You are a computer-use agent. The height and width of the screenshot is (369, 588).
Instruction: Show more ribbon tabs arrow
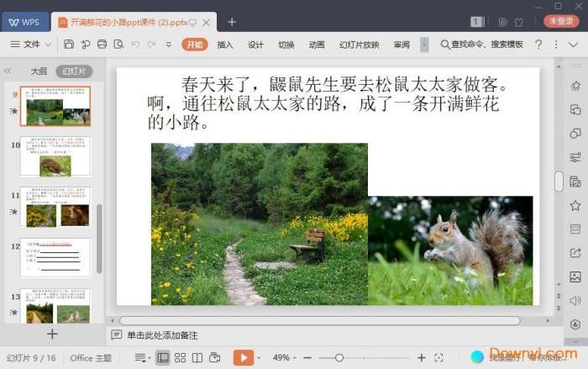tap(424, 45)
